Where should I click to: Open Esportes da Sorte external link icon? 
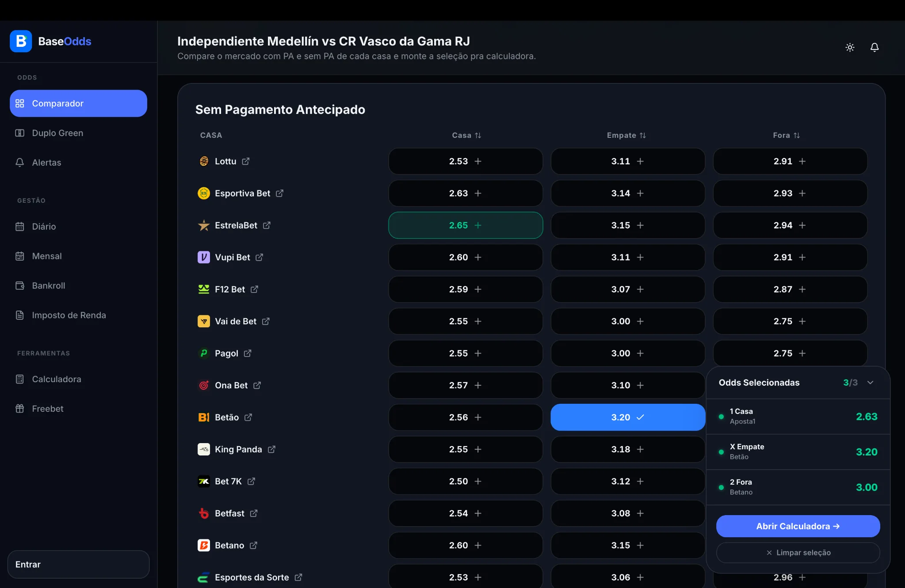298,577
